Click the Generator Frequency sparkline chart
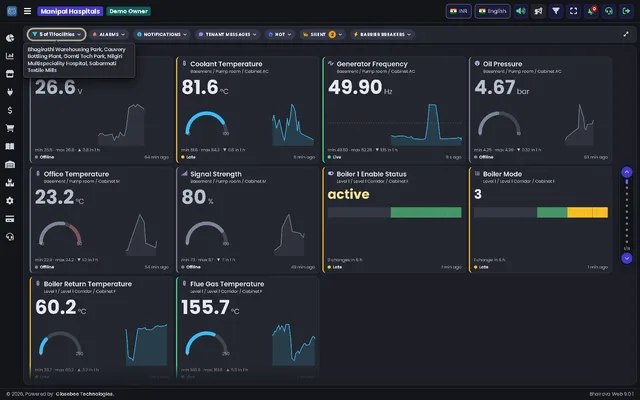The image size is (640, 400). pyautogui.click(x=426, y=124)
